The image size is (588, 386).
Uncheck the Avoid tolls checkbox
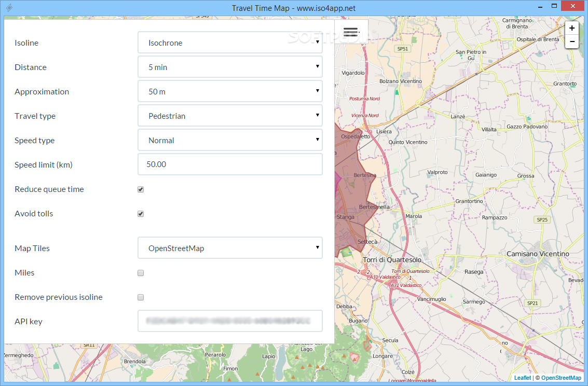(141, 214)
